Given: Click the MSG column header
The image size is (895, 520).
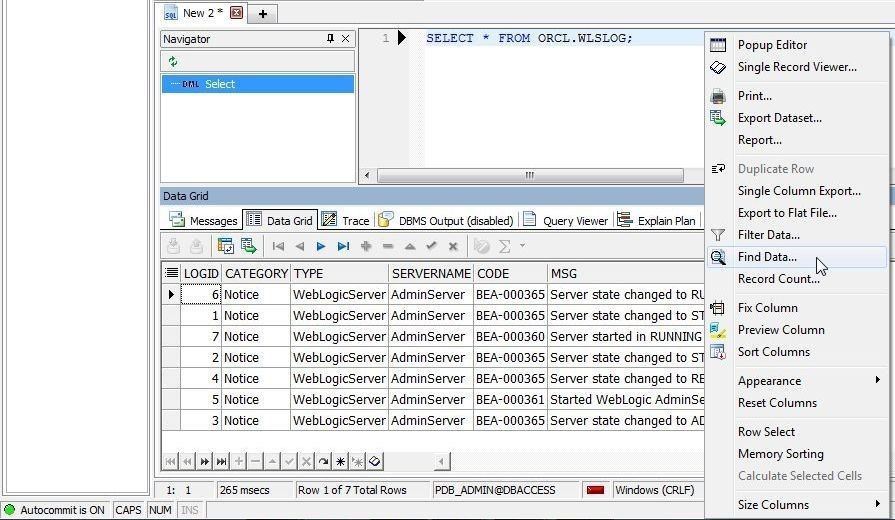Looking at the screenshot, I should coord(626,273).
